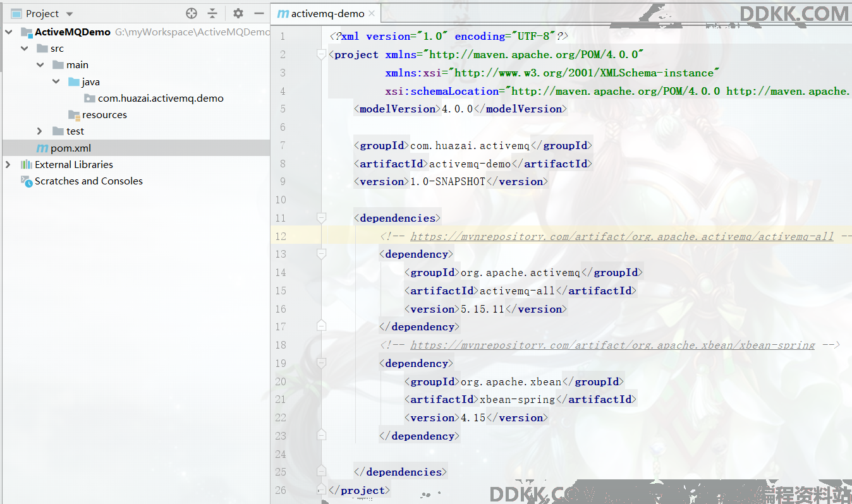Switch to the activemq-demo tab

(327, 13)
